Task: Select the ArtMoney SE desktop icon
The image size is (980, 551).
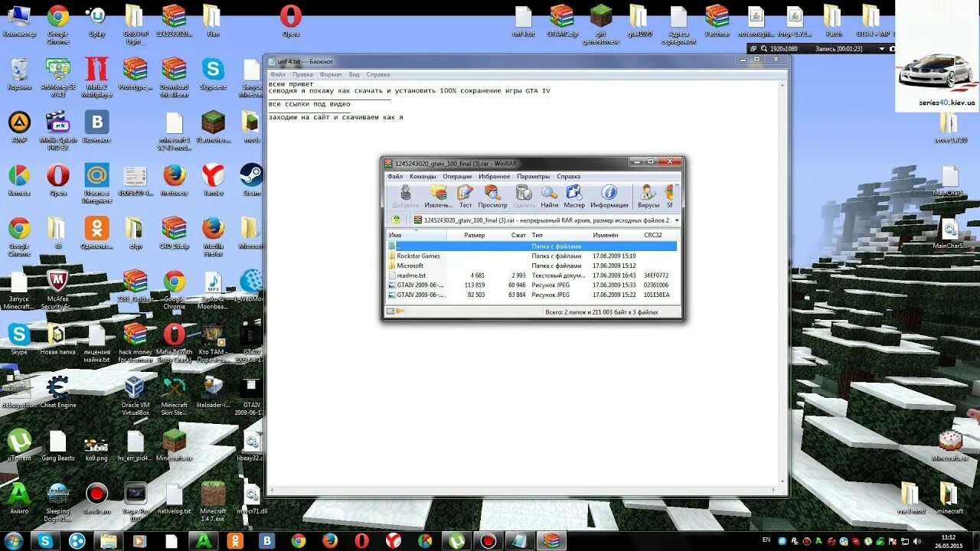Action: pos(57,77)
